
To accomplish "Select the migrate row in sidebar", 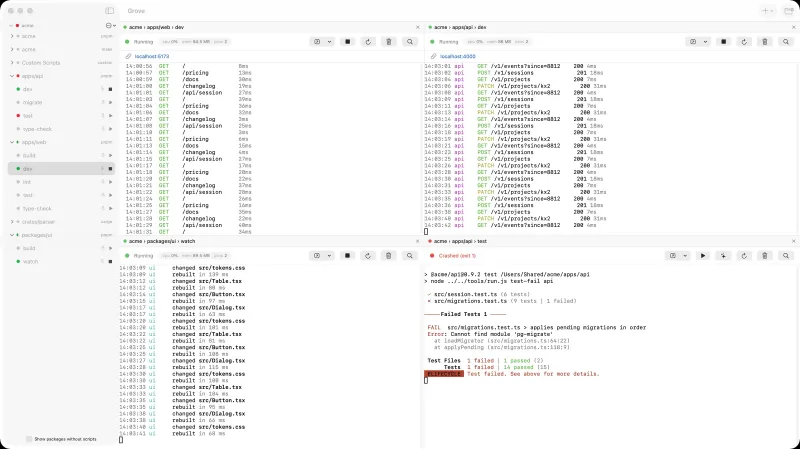I will pyautogui.click(x=61, y=103).
